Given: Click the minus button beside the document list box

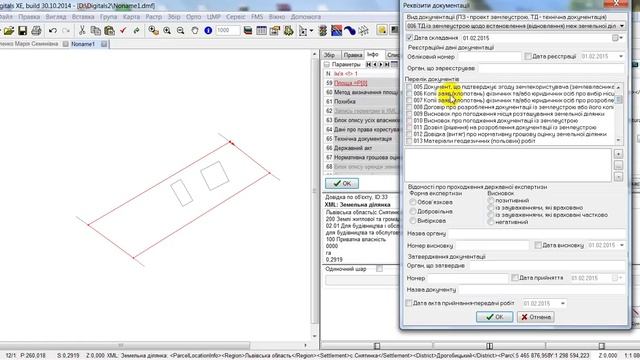Looking at the screenshot, I should point(618,177).
